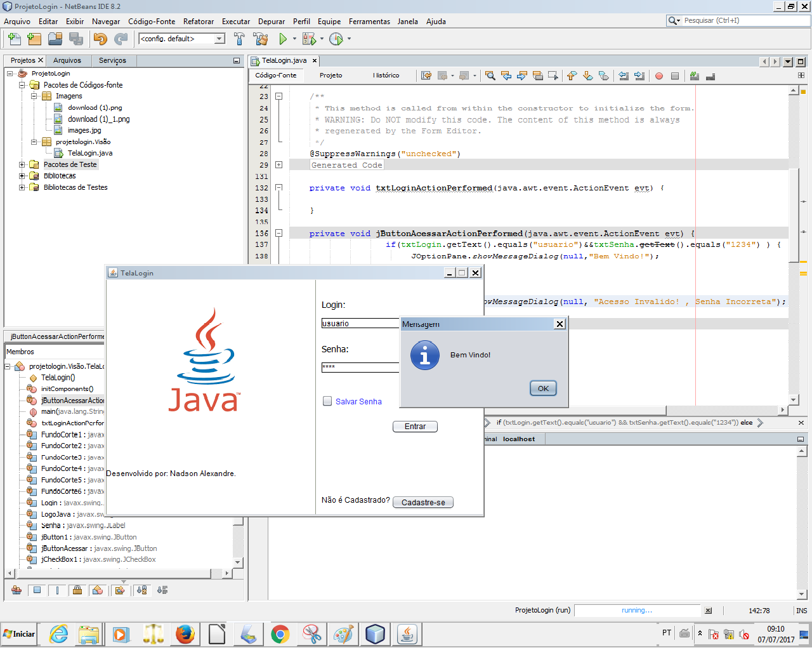Click Find Next Occurrence arrow icon
Viewport: 812px width, 650px height.
coord(522,76)
